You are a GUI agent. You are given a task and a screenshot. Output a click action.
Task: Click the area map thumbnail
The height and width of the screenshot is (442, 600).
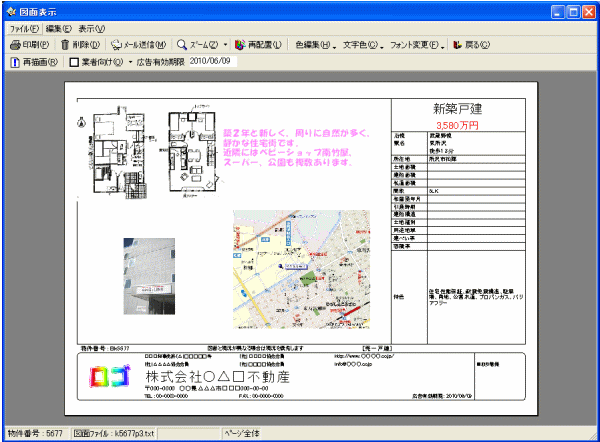pyautogui.click(x=302, y=269)
